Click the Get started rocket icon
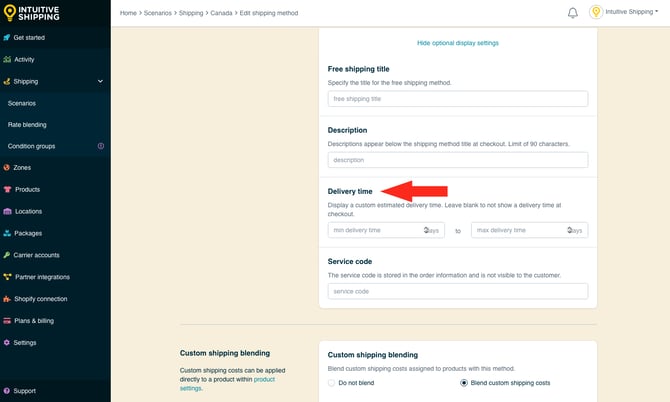670x402 pixels. coord(6,38)
